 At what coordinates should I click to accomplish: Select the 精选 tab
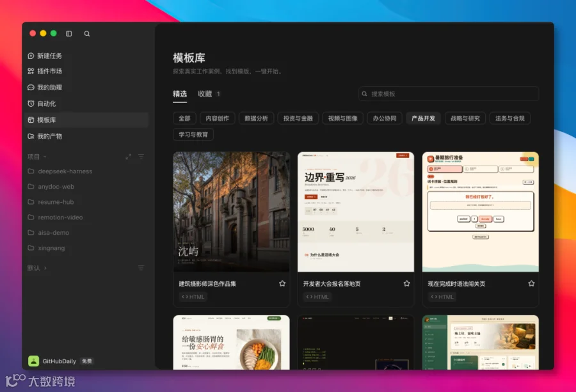click(180, 94)
